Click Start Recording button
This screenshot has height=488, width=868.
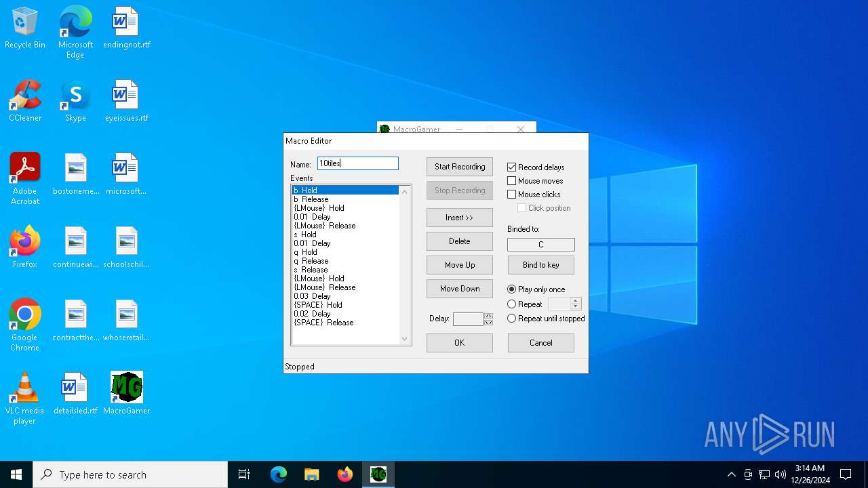(x=459, y=167)
